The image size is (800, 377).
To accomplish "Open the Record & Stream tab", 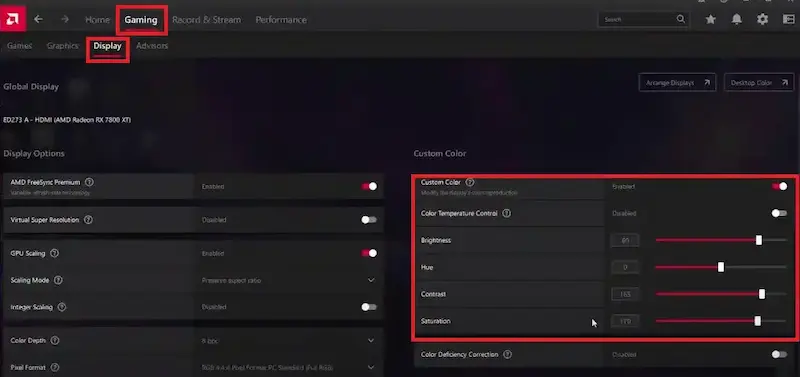I will (207, 20).
